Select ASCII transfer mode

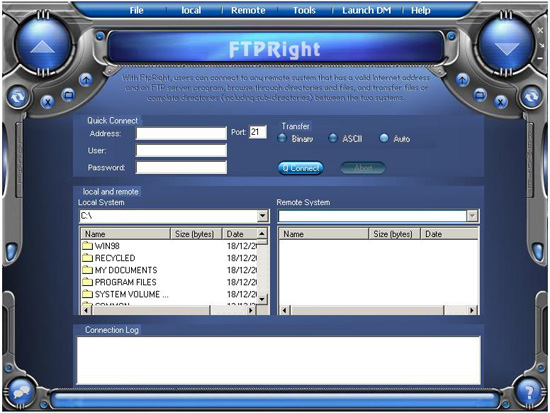click(x=333, y=138)
